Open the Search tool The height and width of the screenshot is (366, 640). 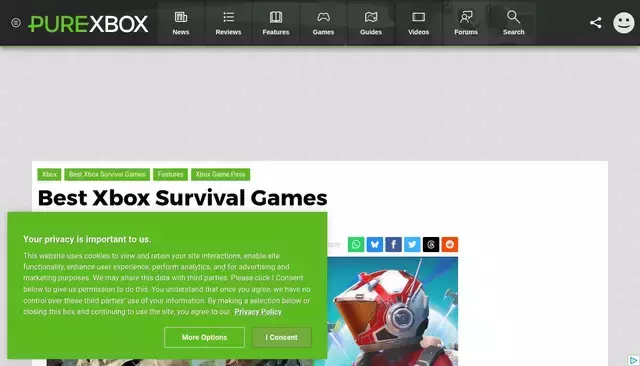coord(513,23)
